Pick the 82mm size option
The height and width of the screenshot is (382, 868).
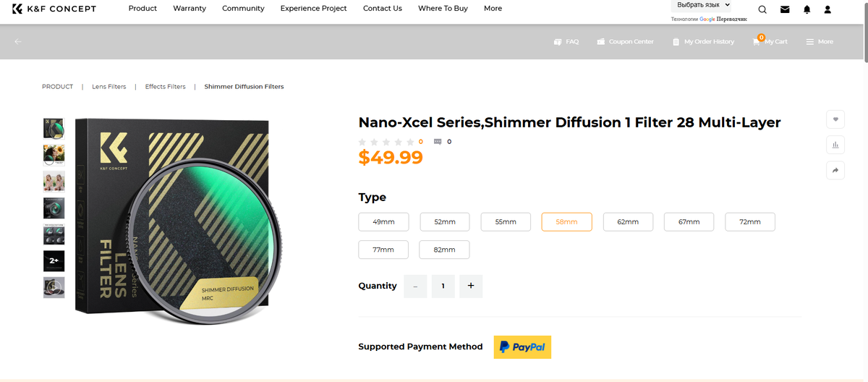point(444,250)
